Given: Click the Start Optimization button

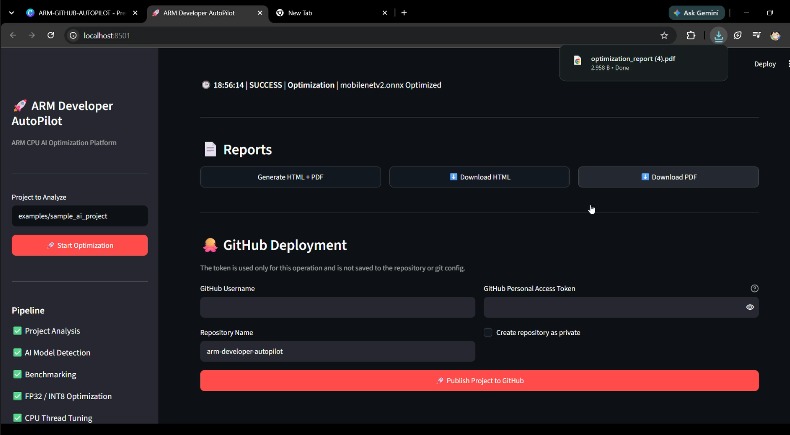Looking at the screenshot, I should [80, 245].
